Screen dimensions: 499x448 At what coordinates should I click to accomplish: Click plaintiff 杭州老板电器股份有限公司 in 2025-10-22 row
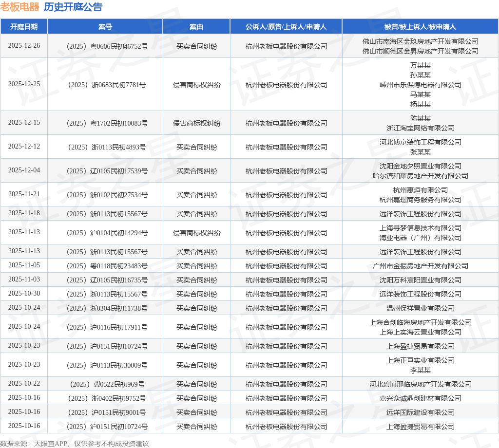[x=287, y=384]
